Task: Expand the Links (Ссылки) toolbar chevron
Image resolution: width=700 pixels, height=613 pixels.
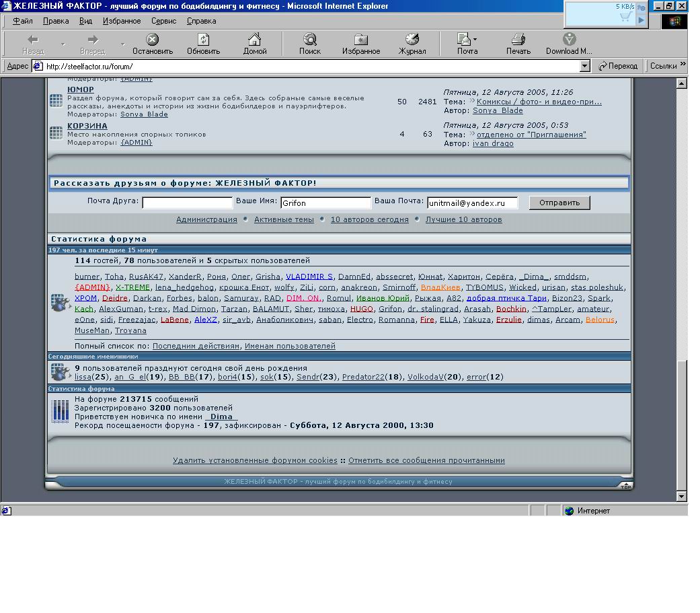Action: coord(683,65)
